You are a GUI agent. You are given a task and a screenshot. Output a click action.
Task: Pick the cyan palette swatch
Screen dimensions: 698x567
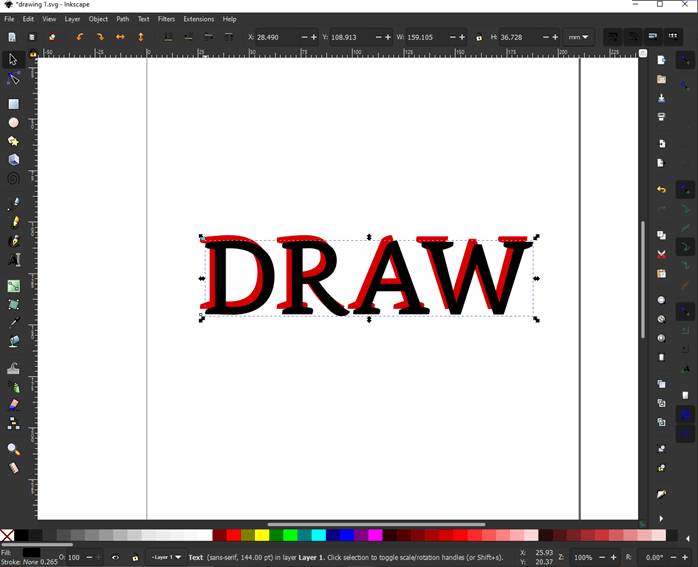pos(318,535)
